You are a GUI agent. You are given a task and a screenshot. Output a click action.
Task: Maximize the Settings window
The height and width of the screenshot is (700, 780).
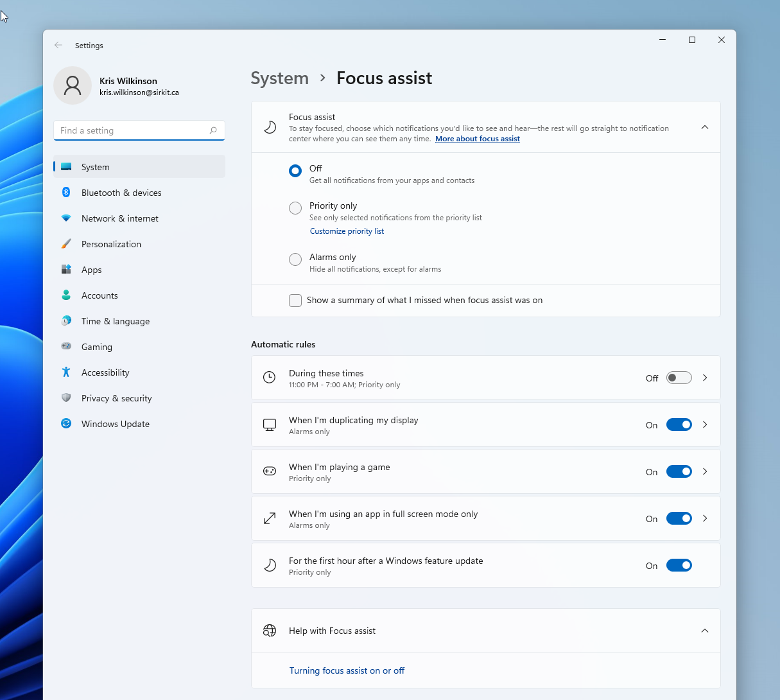(x=692, y=40)
